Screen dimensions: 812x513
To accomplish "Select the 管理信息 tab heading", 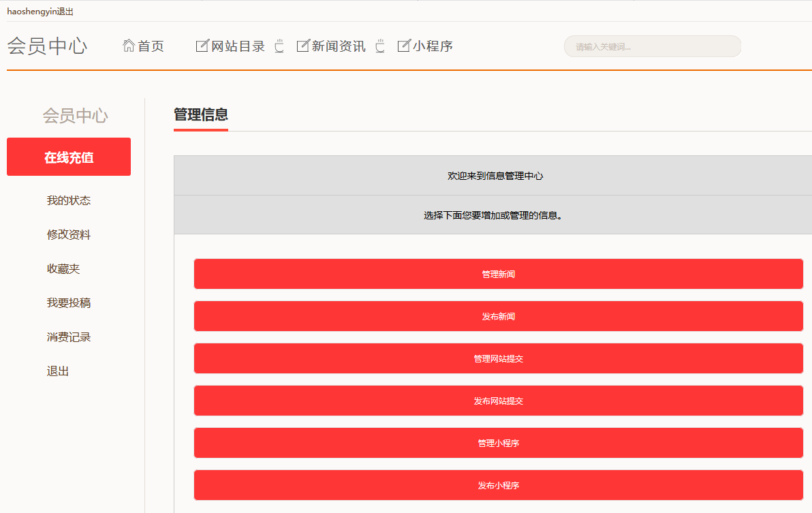I will coord(200,114).
